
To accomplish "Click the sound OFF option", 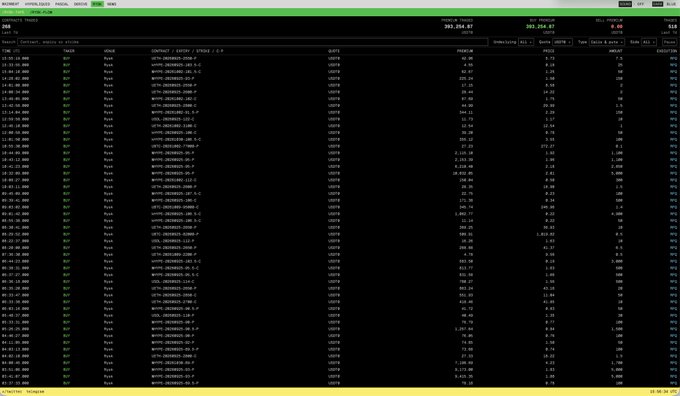I will 641,4.
